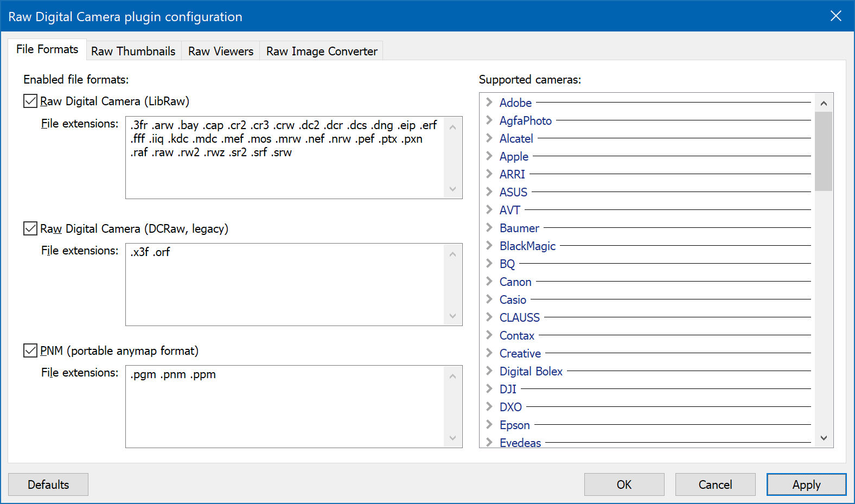Select the ARRI label in camera list
Viewport: 855px width, 504px height.
pyautogui.click(x=512, y=174)
